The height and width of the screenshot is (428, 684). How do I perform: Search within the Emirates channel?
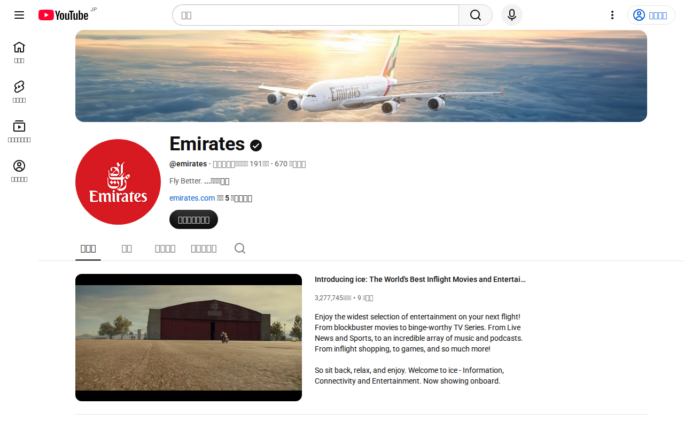click(239, 248)
